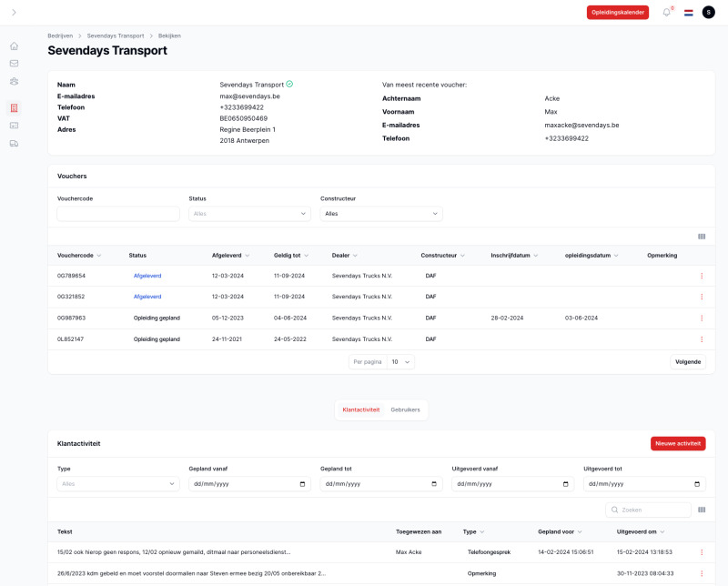Open the Opleidingskalender button
728x586 pixels.
[x=618, y=12]
